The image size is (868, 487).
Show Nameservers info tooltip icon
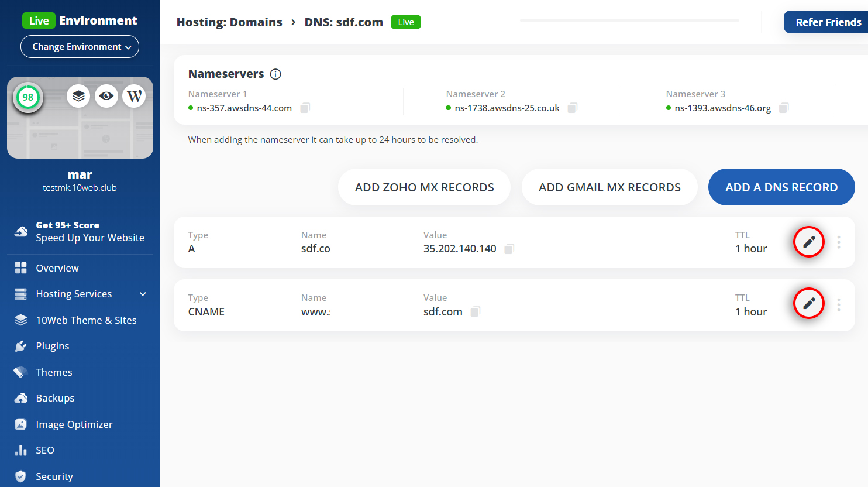click(x=275, y=74)
